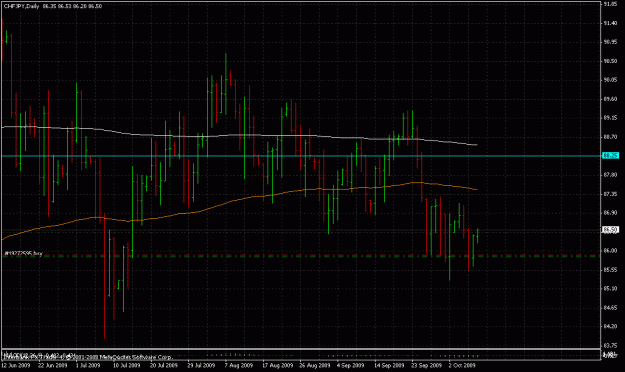Screen dimensions: 625x372
Task: Select the white moving average line
Action: (x=239, y=135)
